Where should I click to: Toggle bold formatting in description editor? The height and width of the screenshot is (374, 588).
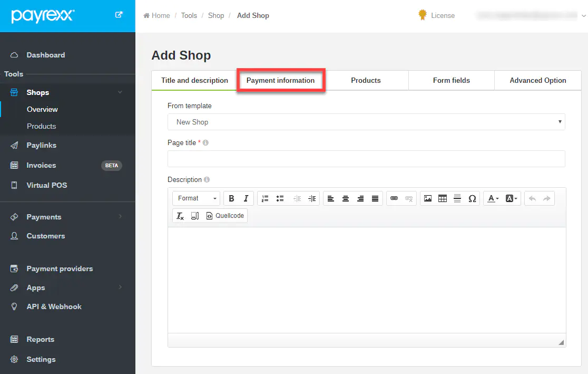231,198
